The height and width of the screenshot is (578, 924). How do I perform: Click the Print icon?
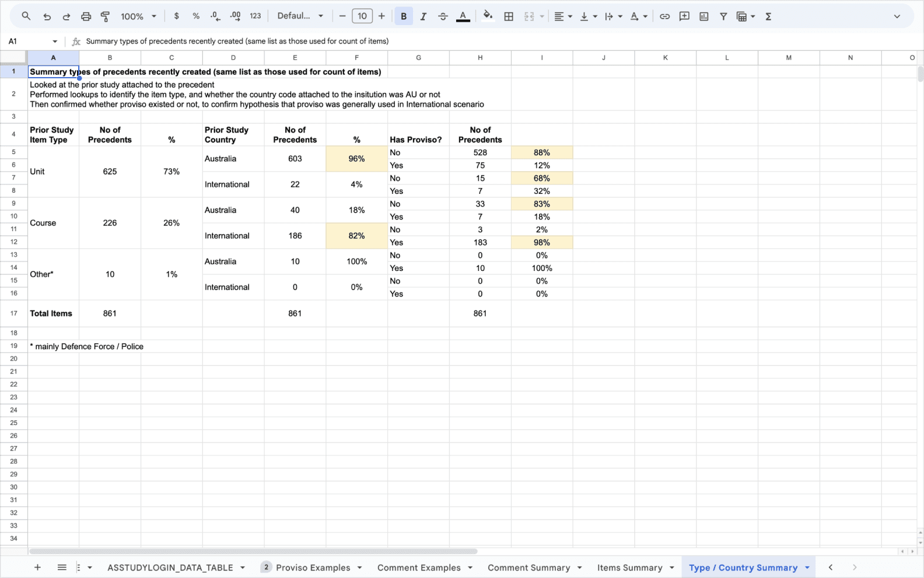coord(86,16)
